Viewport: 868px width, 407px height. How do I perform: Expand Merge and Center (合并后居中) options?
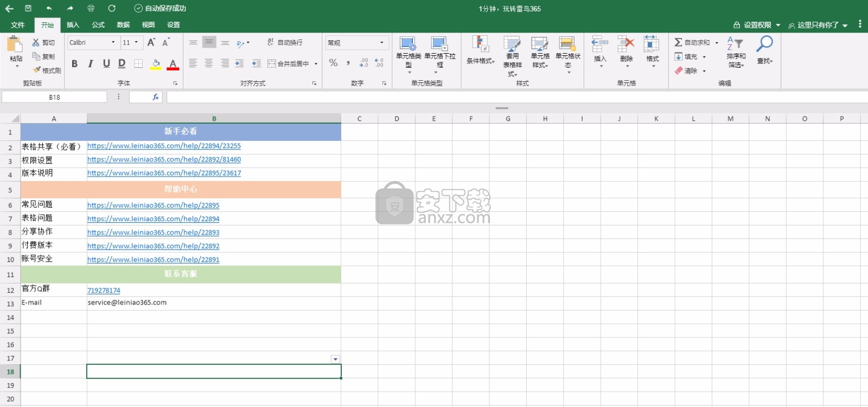[x=316, y=64]
